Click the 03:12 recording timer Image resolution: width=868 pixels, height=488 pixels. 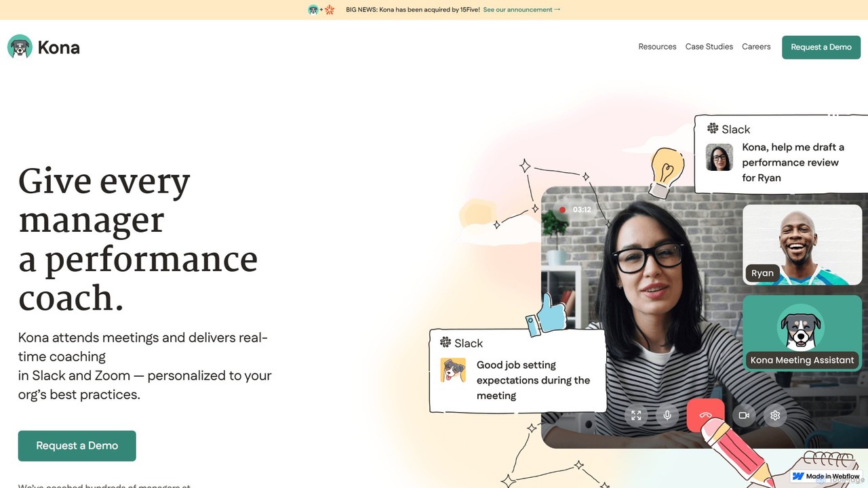click(x=582, y=209)
